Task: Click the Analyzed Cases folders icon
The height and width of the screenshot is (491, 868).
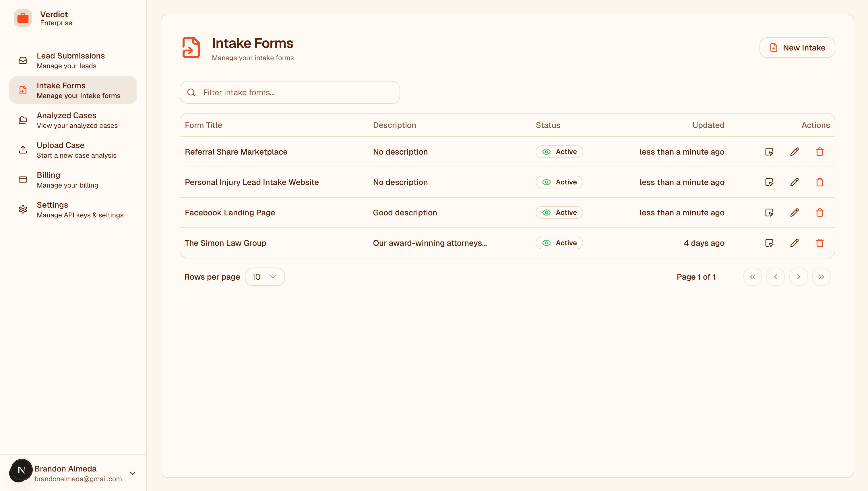Action: 23,120
